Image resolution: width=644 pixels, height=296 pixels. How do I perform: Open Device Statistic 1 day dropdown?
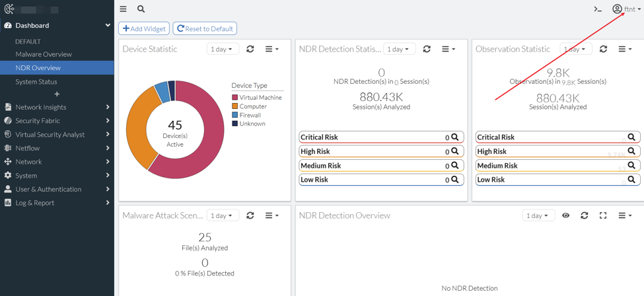(x=223, y=49)
